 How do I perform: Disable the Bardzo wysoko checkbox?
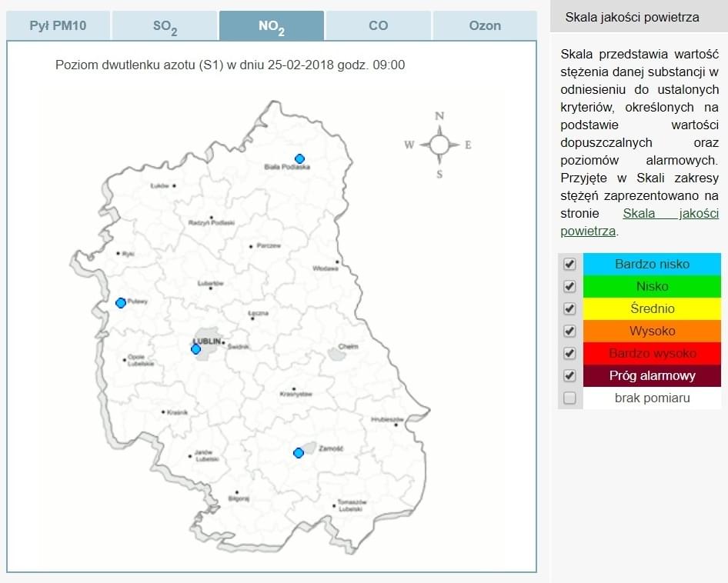point(569,353)
